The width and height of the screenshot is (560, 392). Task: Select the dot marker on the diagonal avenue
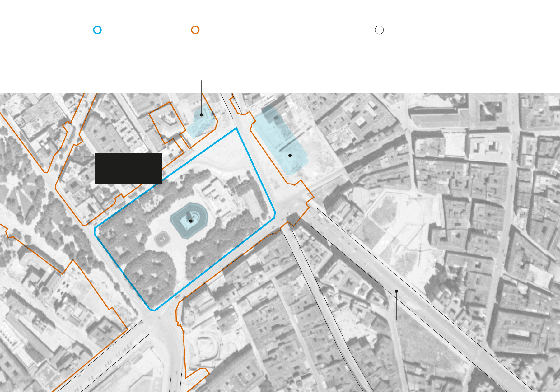(x=396, y=291)
